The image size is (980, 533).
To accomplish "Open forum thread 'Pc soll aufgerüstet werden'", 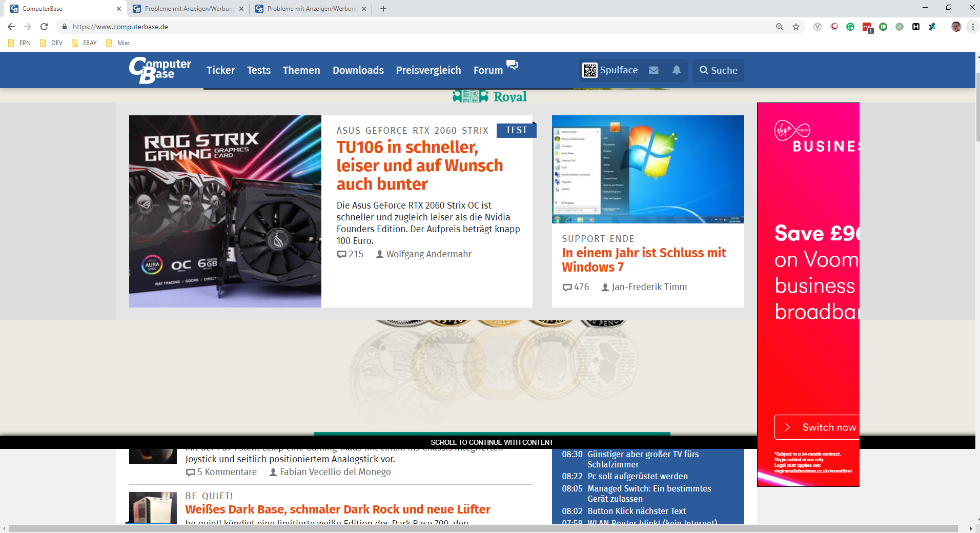I will tap(638, 476).
